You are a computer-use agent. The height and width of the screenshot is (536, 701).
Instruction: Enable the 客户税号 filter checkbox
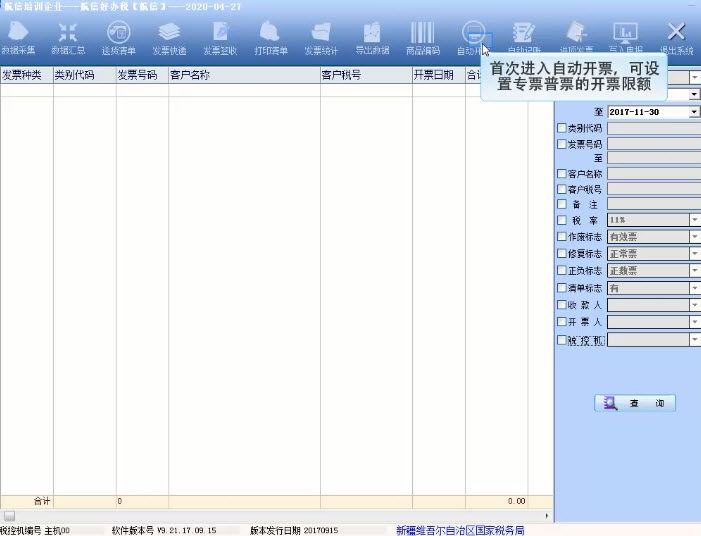tap(562, 189)
